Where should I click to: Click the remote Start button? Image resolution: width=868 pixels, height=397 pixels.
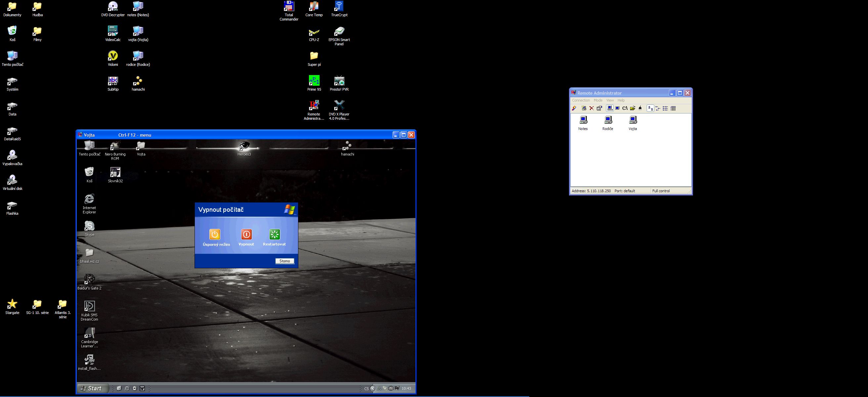(x=92, y=388)
